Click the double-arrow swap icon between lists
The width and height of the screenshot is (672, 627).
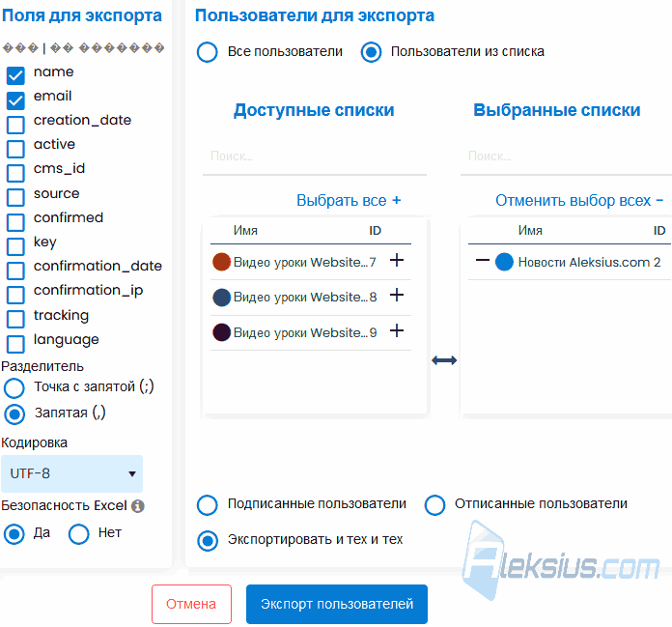tap(444, 360)
